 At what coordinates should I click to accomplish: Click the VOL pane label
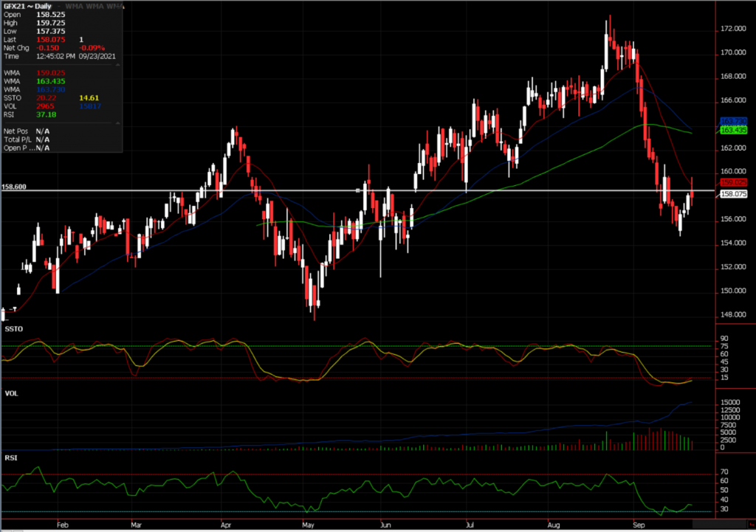(x=11, y=394)
